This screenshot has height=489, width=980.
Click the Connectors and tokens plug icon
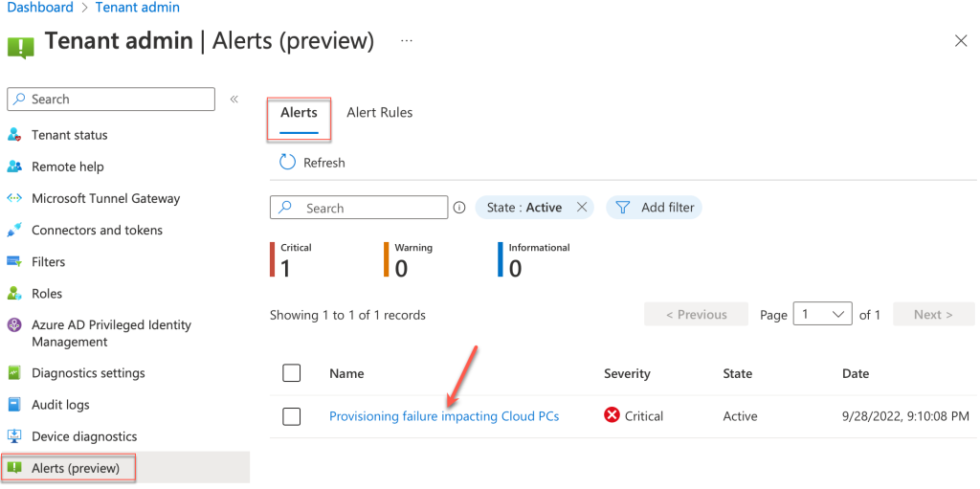coord(14,230)
